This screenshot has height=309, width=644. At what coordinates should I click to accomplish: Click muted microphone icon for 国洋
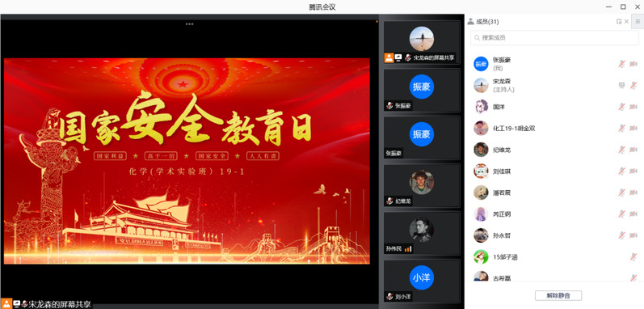point(622,107)
